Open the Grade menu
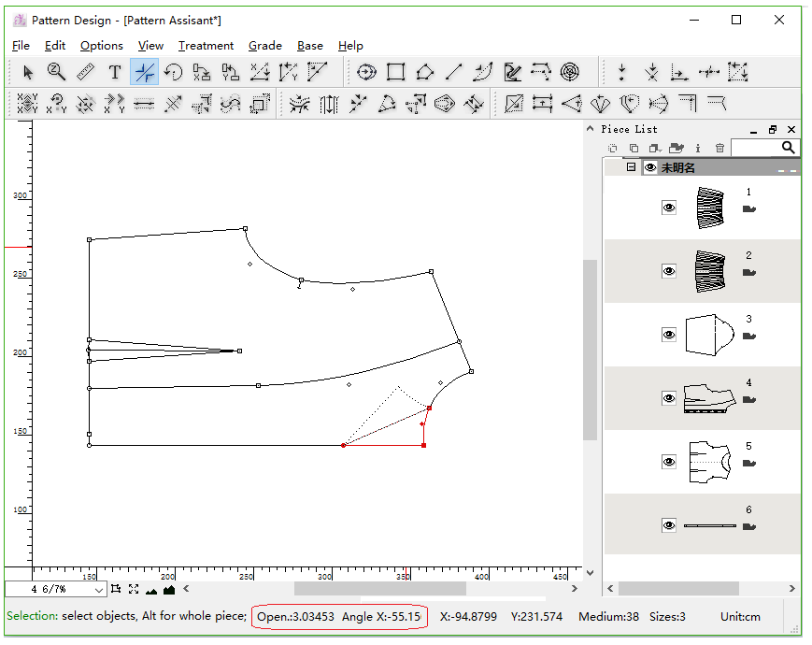Screen dimensions: 812x645 tap(264, 45)
